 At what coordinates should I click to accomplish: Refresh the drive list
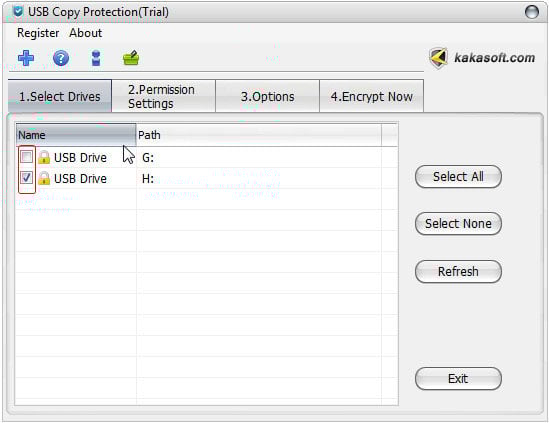click(x=458, y=271)
